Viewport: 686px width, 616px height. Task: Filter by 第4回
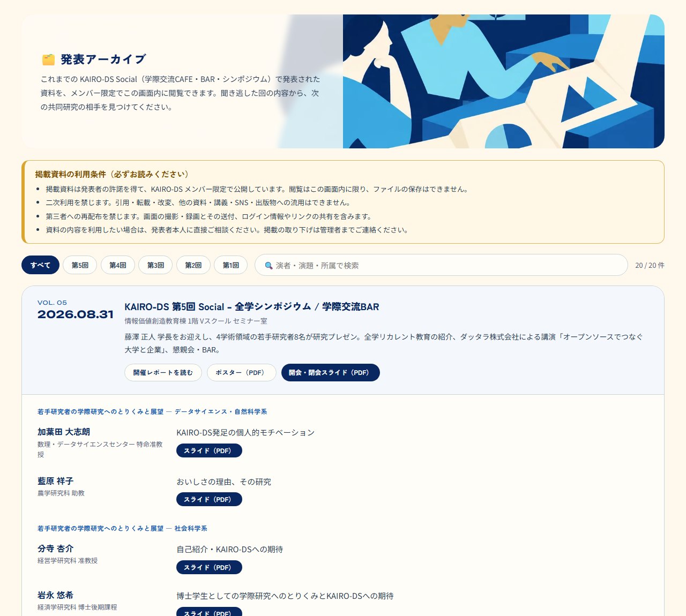(118, 265)
